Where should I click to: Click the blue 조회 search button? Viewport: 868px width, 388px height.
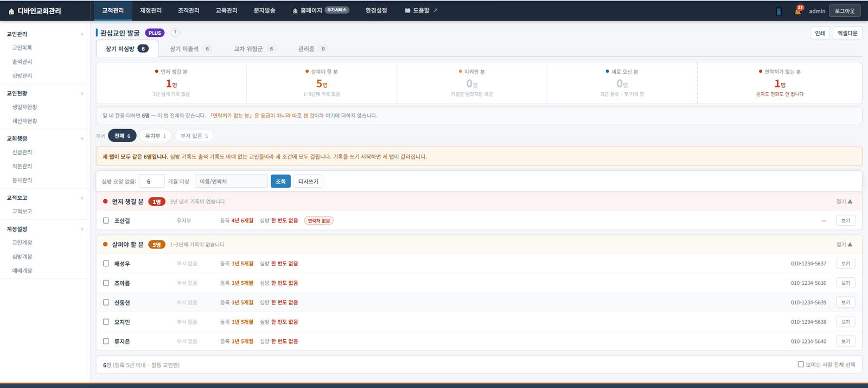(x=280, y=181)
